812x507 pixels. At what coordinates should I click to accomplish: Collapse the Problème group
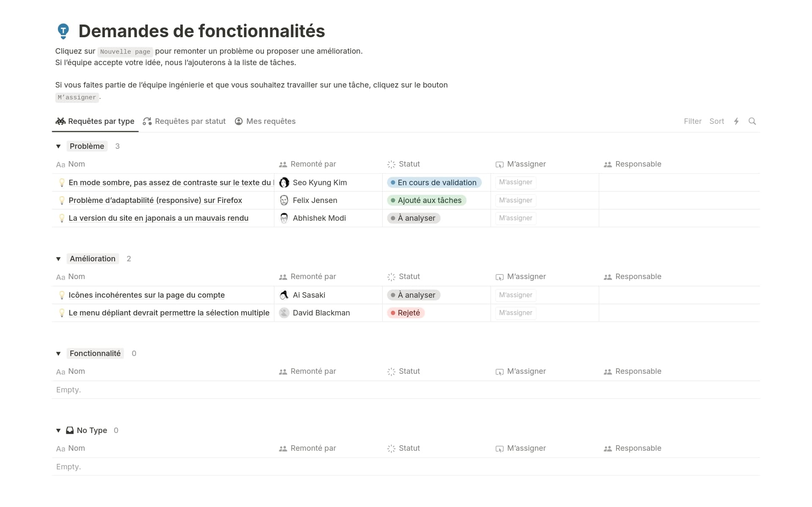58,146
